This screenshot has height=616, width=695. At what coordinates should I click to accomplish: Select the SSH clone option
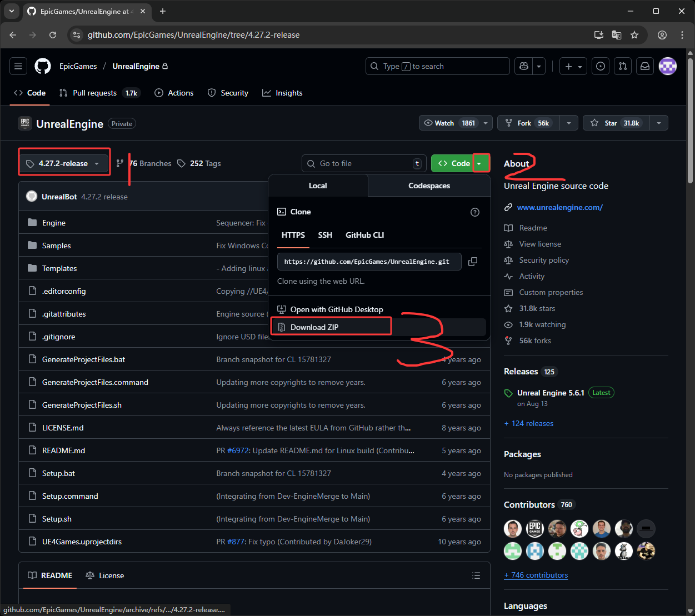point(325,235)
